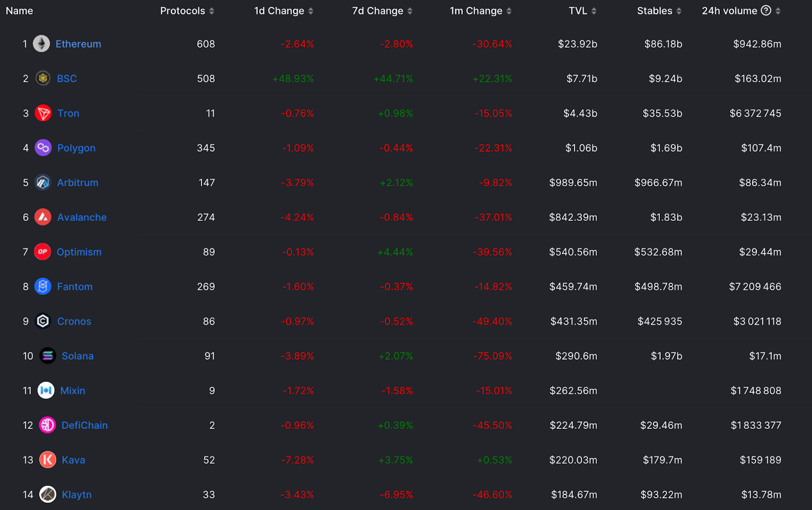Click Mixin TVL value $262.56m
Screen dimensions: 812x510
573,391
